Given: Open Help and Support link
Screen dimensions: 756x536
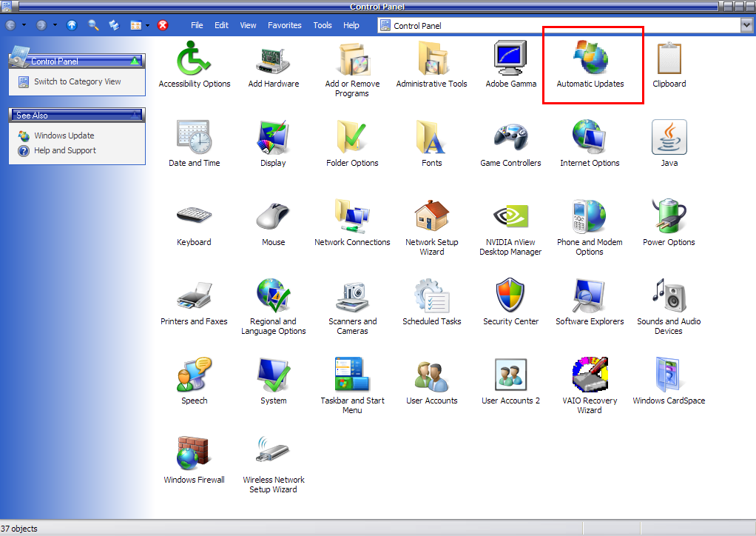Looking at the screenshot, I should 64,150.
